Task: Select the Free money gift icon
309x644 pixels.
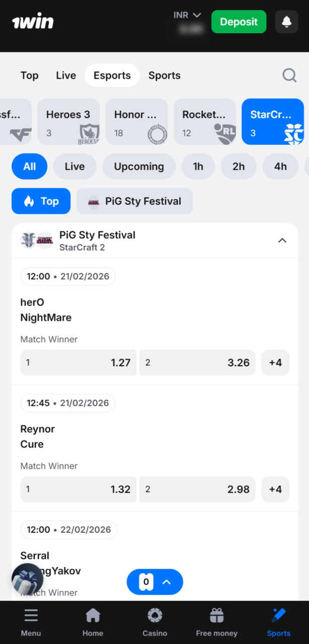Action: [x=216, y=615]
